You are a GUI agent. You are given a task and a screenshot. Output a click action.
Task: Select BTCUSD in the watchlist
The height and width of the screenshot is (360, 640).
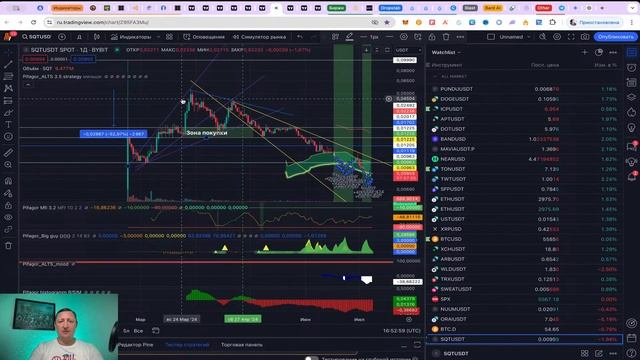tap(524, 239)
